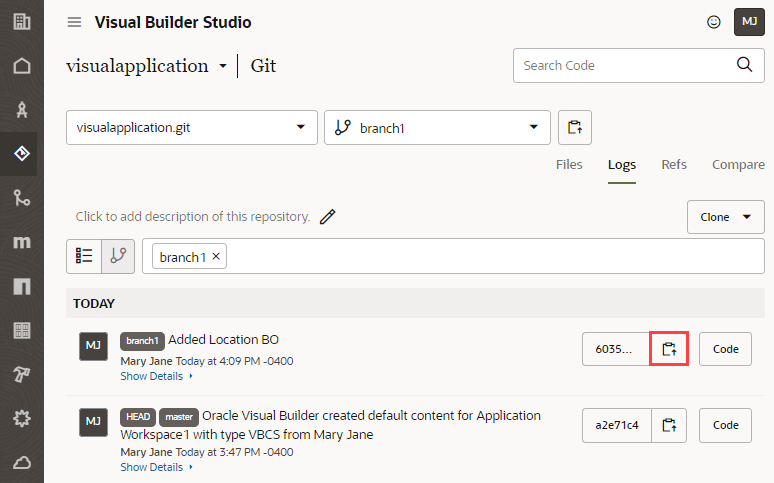Open the branch1 branch selector dropdown
774x483 pixels.
437,127
